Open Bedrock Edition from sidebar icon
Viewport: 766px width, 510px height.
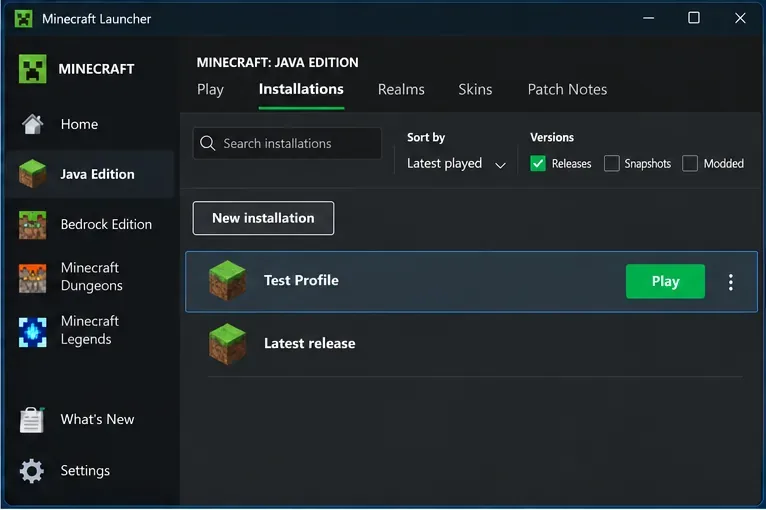(32, 225)
